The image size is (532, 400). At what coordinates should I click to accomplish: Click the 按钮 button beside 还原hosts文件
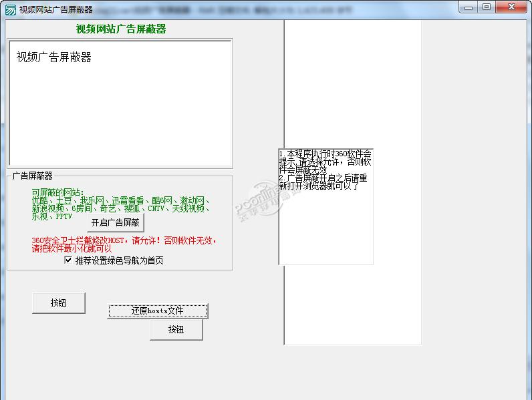coord(59,303)
